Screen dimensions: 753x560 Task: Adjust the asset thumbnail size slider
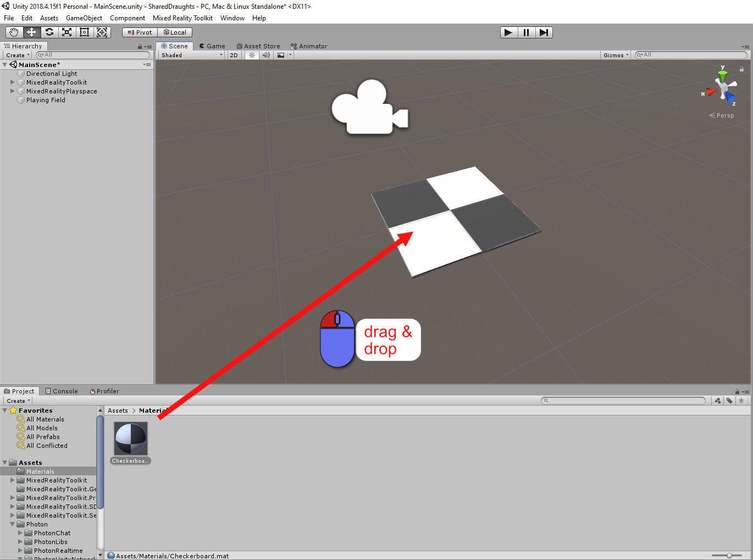(x=729, y=556)
